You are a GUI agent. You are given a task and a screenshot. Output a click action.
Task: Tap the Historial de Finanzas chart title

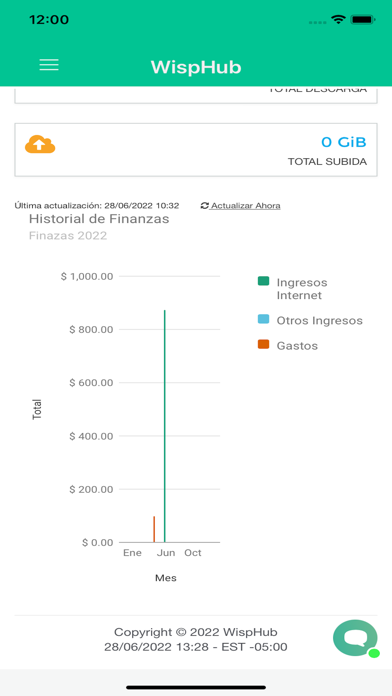(99, 219)
